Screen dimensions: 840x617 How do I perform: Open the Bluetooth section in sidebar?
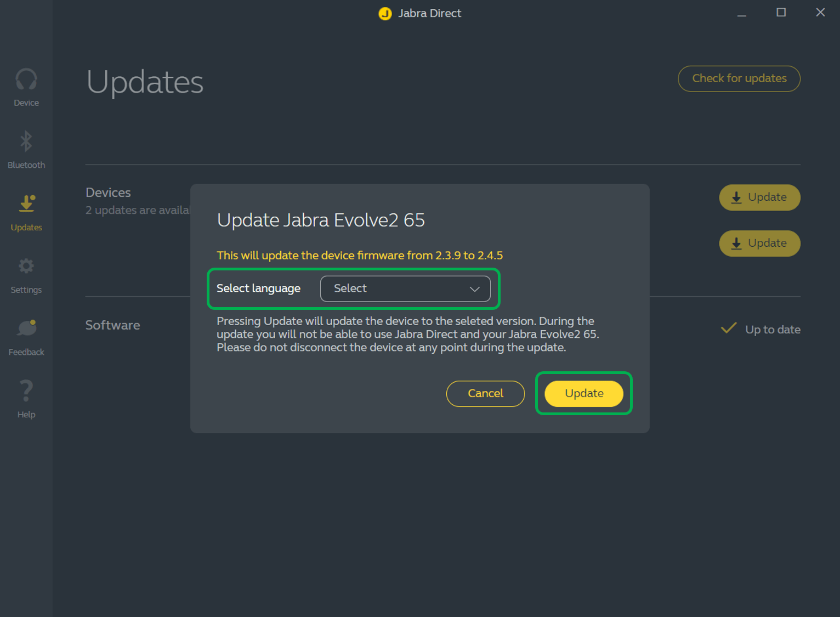point(26,141)
